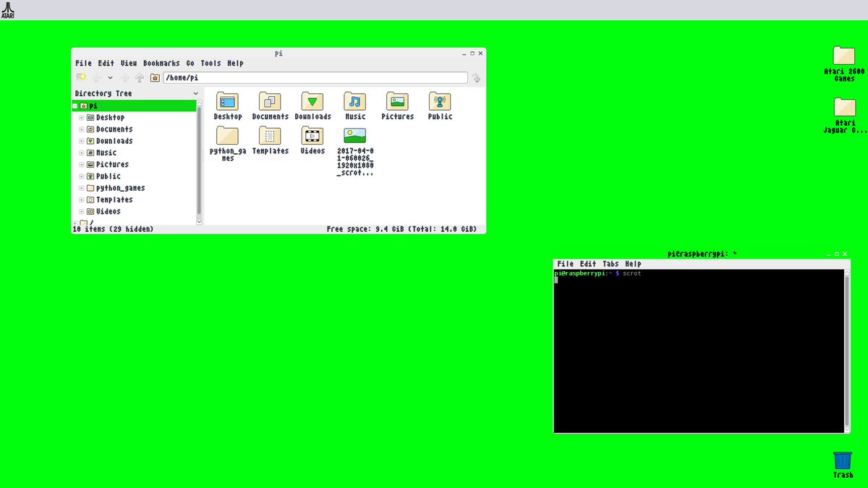The width and height of the screenshot is (868, 488).
Task: Open the Bookmarks menu
Action: pos(161,63)
